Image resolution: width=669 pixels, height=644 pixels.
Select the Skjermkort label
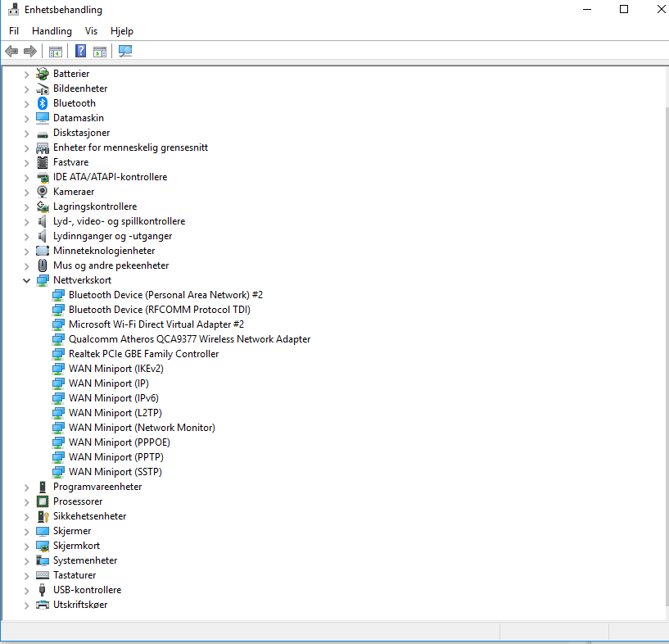coord(76,546)
